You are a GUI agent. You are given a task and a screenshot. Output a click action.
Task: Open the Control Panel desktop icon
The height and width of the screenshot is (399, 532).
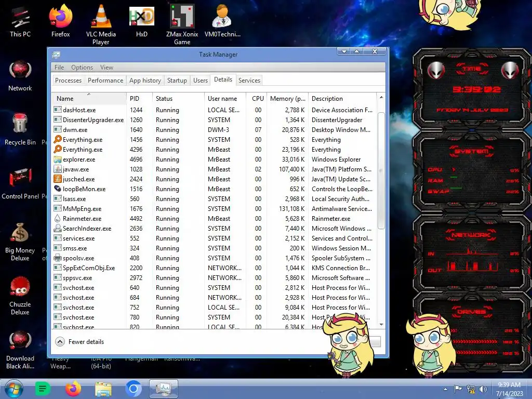point(20,184)
